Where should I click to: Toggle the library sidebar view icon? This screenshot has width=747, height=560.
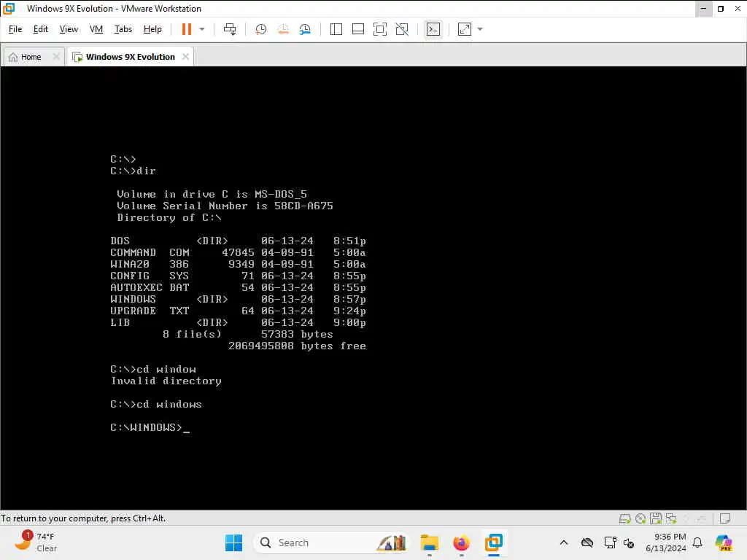pos(336,29)
